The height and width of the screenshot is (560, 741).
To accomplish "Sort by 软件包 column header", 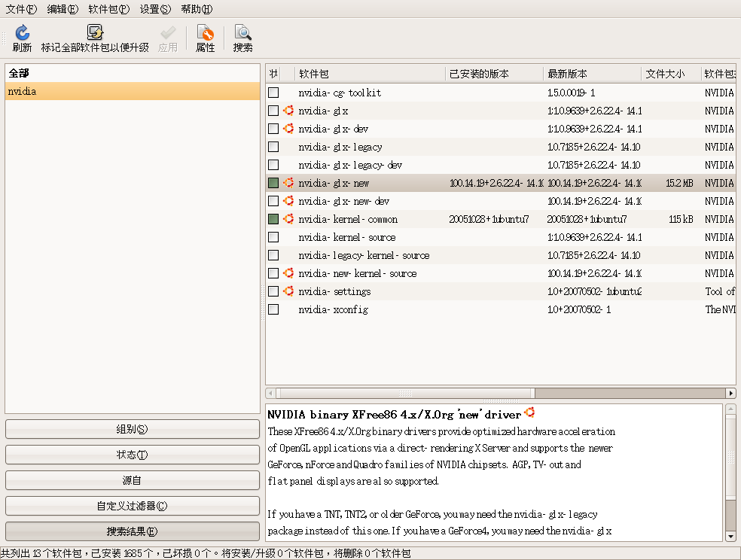I will click(370, 74).
